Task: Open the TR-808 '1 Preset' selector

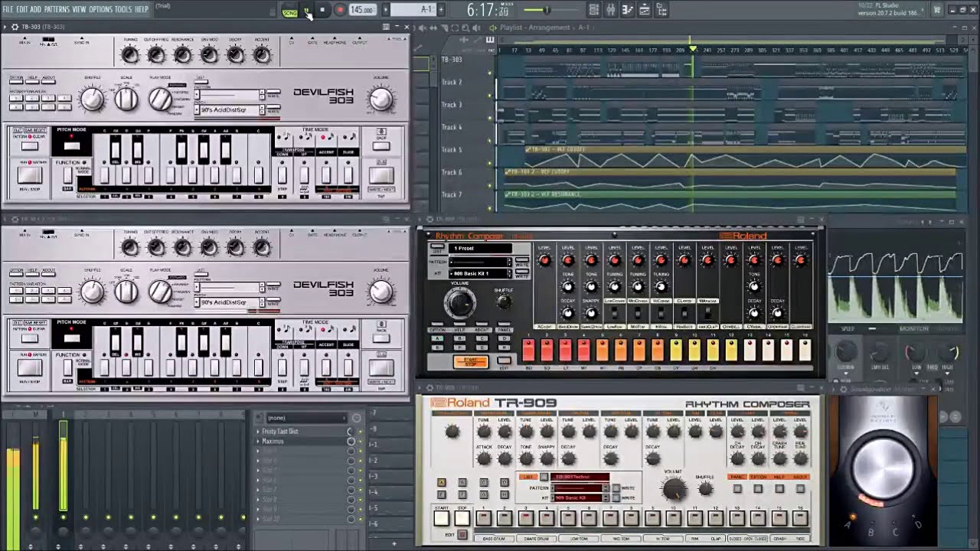Action: coord(481,249)
